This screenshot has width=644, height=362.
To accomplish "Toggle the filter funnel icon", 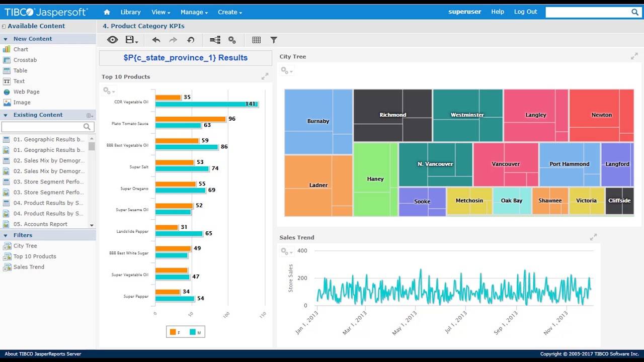I will 274,40.
